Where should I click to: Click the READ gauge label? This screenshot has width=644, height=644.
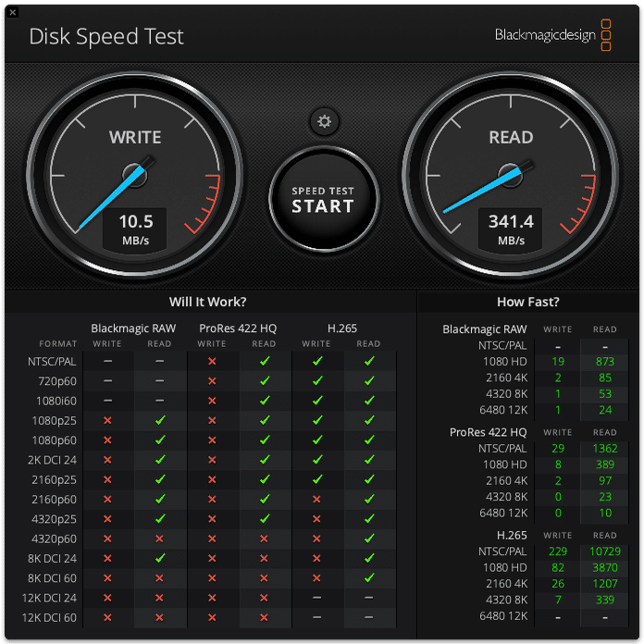511,137
